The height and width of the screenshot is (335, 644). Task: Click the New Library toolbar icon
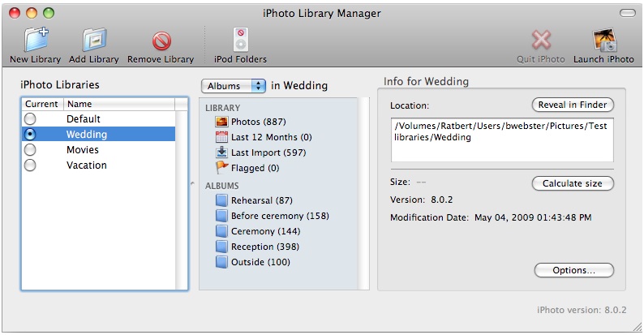click(x=35, y=41)
